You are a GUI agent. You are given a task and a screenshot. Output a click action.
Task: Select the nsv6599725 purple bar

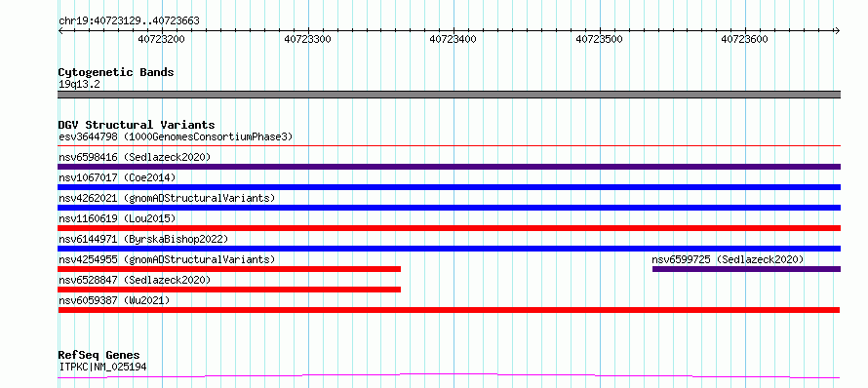click(746, 269)
